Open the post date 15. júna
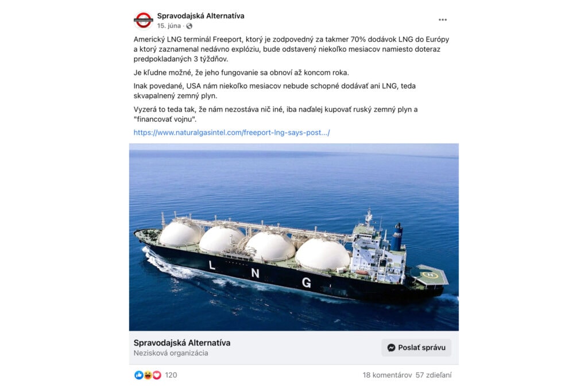Viewport: 588px width, 391px height. tap(169, 26)
